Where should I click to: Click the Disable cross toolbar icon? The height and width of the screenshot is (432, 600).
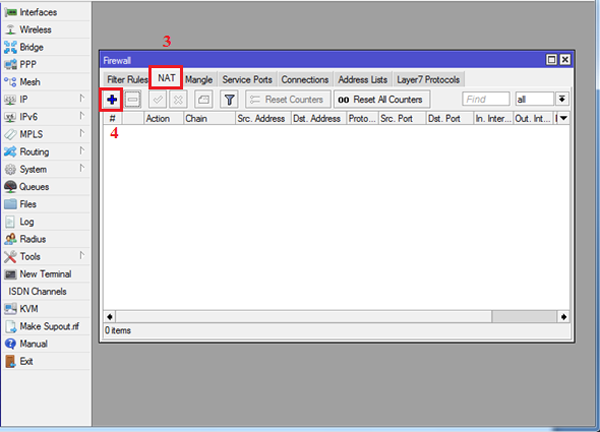tap(178, 100)
